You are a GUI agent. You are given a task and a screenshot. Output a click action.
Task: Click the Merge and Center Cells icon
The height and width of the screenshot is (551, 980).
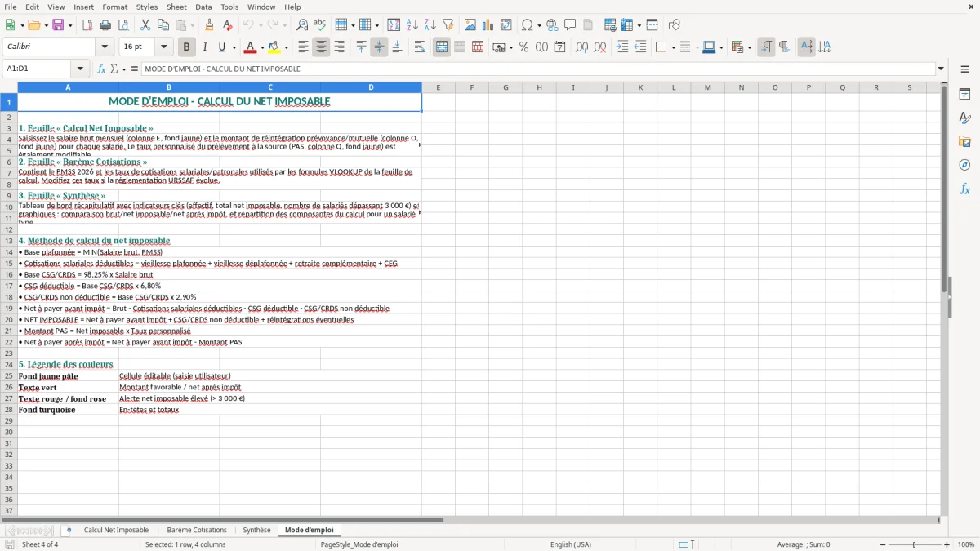[442, 47]
